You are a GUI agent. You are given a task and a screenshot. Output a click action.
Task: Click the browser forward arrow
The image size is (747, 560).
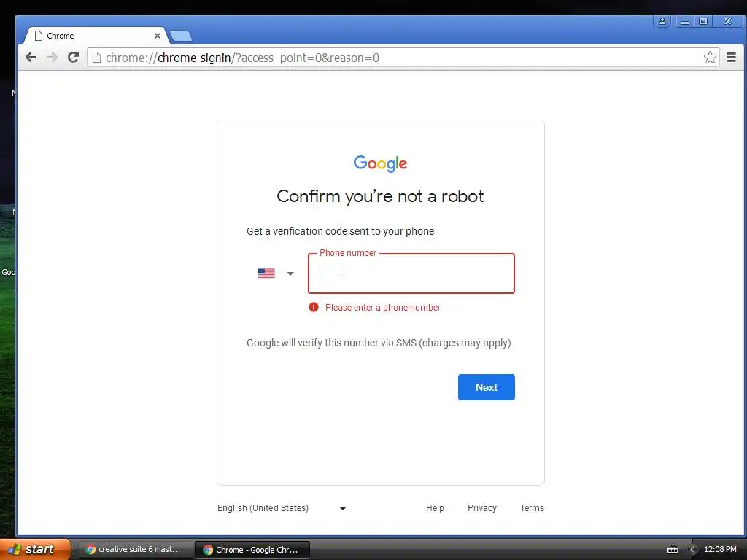click(52, 58)
